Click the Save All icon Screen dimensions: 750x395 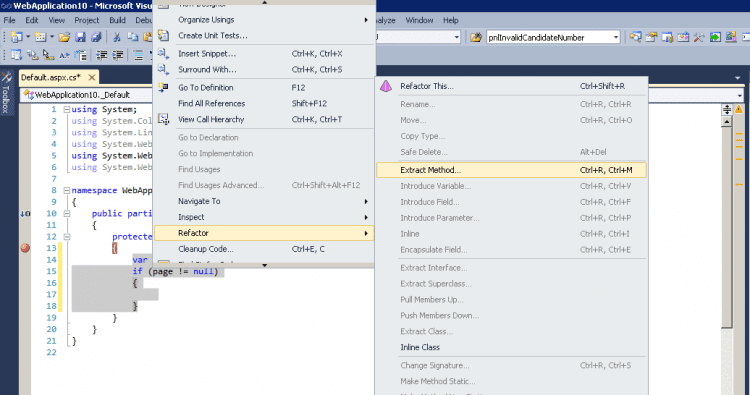(96, 37)
